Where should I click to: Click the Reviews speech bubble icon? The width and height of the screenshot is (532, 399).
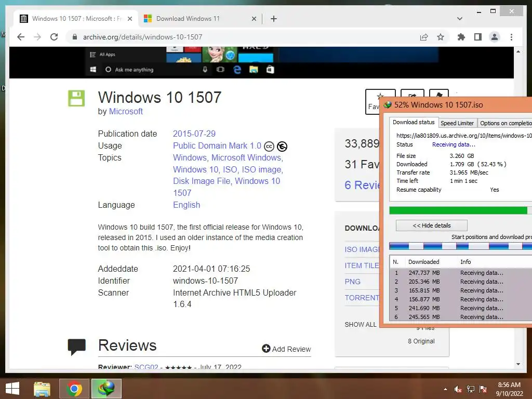pyautogui.click(x=77, y=347)
